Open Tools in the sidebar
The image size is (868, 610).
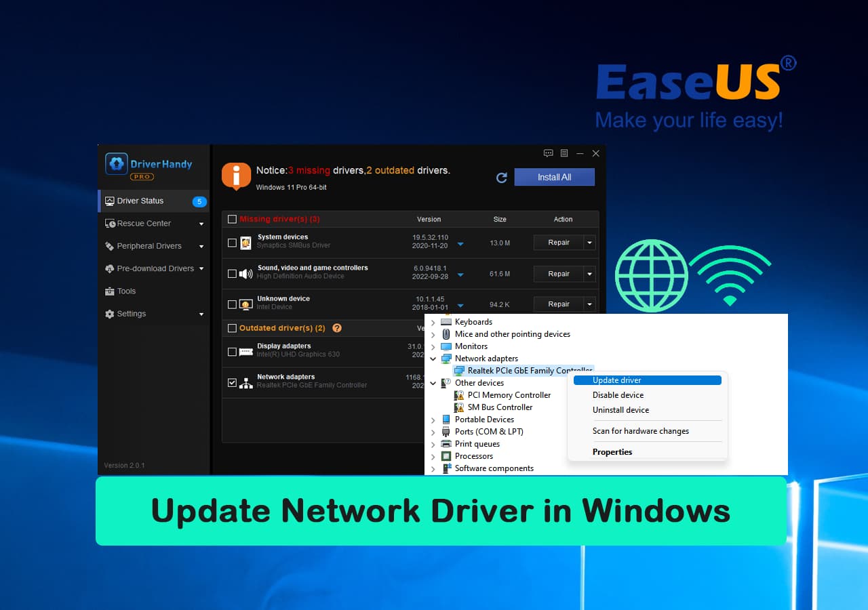pos(153,291)
